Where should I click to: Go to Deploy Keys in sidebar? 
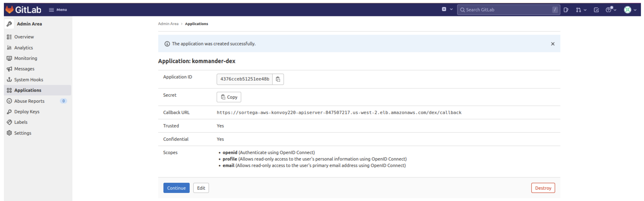(x=27, y=112)
